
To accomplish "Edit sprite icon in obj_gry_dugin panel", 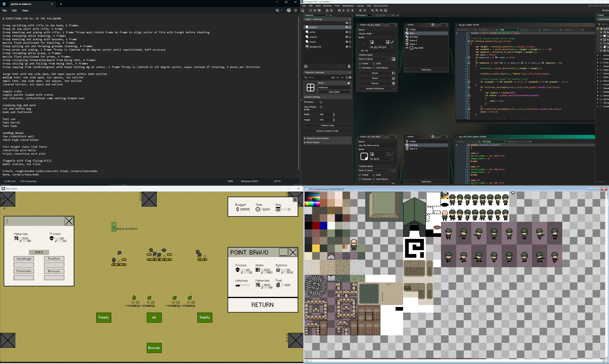I will pos(388,42).
